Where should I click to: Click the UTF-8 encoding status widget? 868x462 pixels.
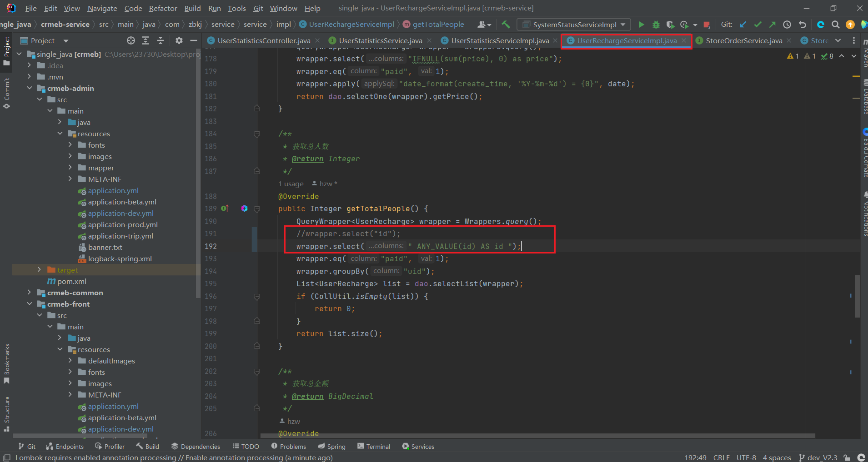click(746, 457)
